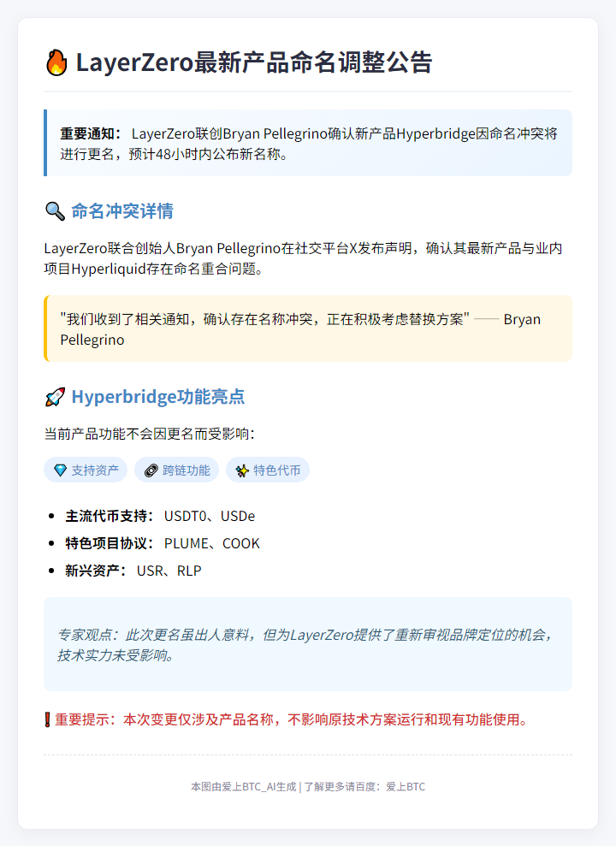Click the Hyperbridge功能亮点 heading

(158, 397)
